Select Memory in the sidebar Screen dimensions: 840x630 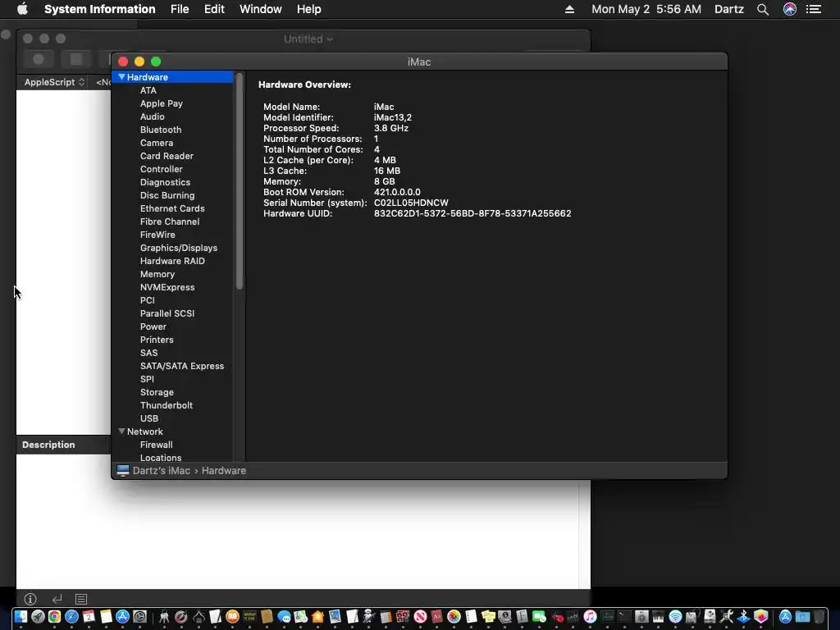[x=157, y=274]
